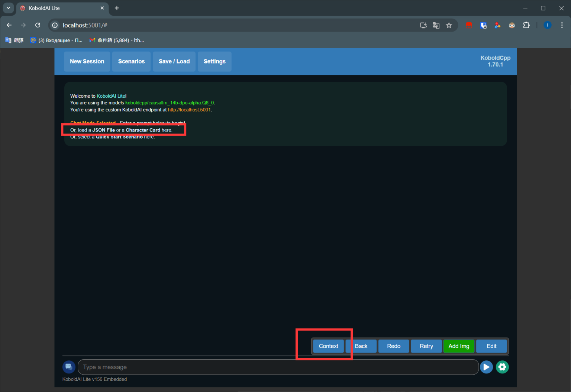571x392 pixels.
Task: Bookmark this page with the star icon
Action: coord(449,25)
